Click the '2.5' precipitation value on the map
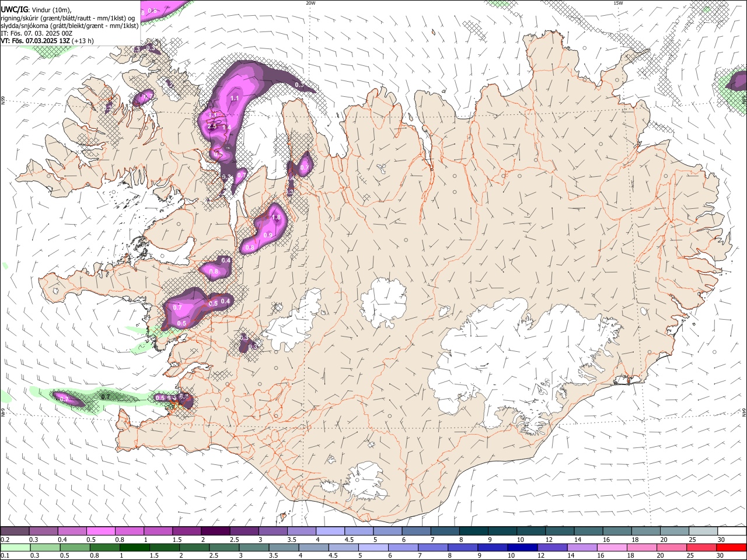The width and height of the screenshot is (747, 560). click(x=212, y=126)
